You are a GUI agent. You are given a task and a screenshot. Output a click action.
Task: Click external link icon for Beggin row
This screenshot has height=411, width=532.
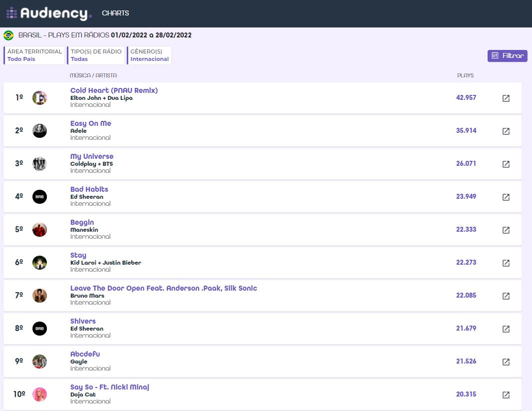click(x=506, y=230)
